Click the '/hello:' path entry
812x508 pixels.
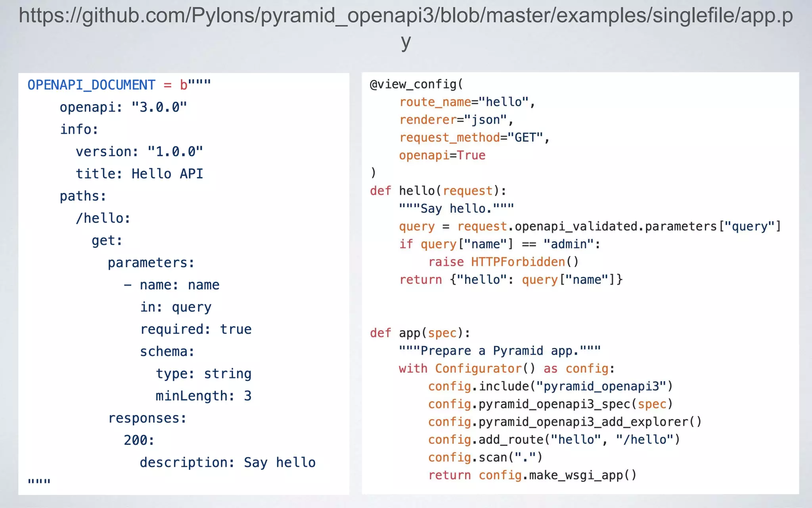[x=103, y=218]
